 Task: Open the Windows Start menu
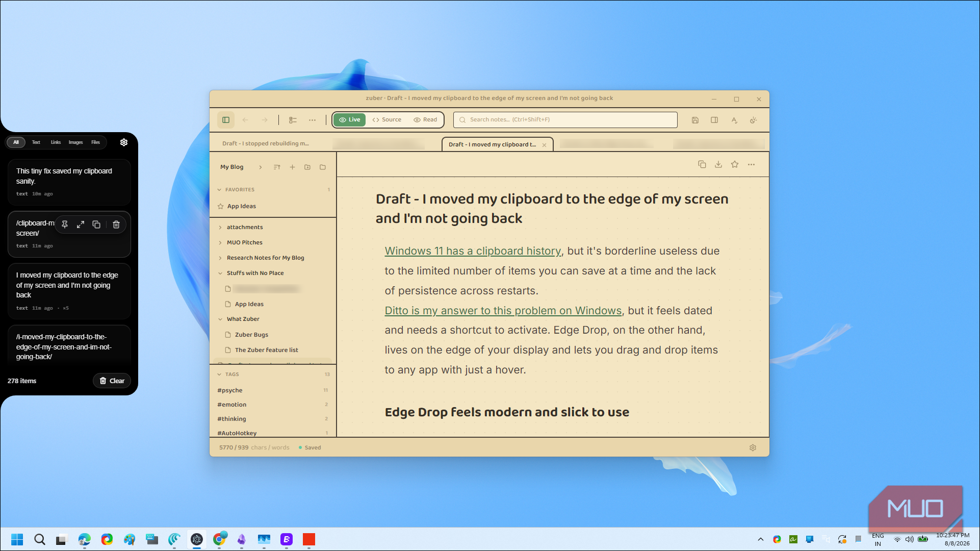[17, 539]
